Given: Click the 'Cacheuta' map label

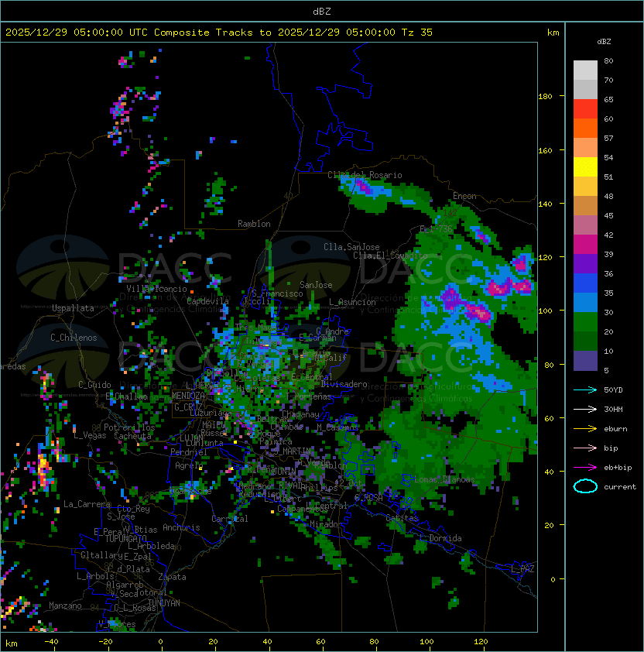Looking at the screenshot, I should click(132, 436).
